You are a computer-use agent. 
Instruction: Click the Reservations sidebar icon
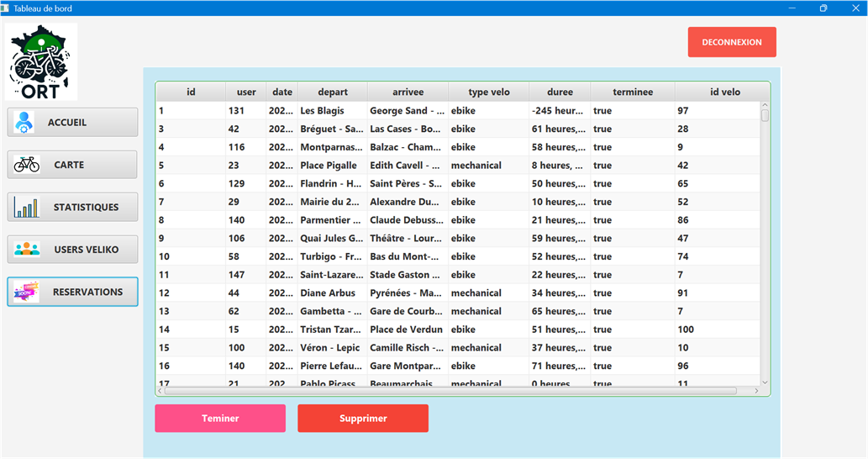(x=27, y=292)
